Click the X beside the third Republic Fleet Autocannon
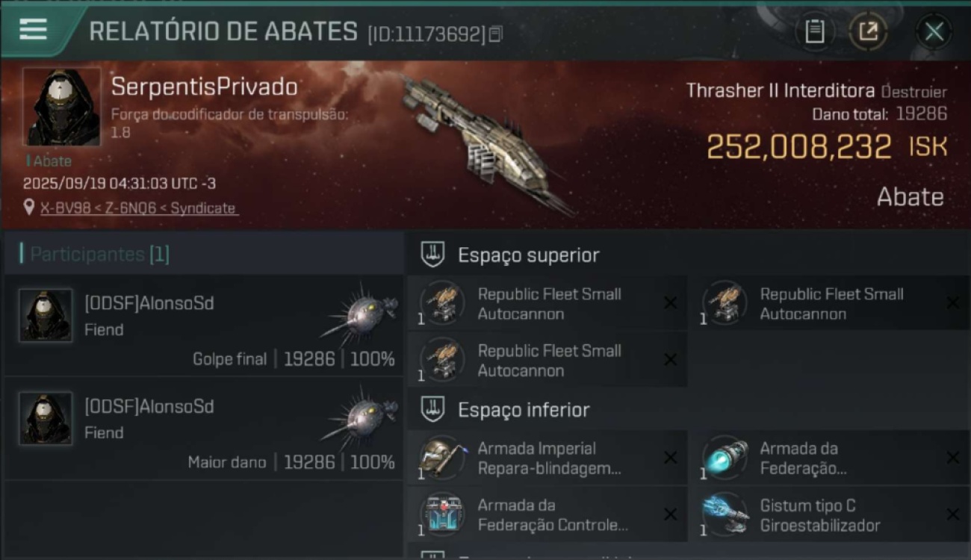 click(670, 360)
